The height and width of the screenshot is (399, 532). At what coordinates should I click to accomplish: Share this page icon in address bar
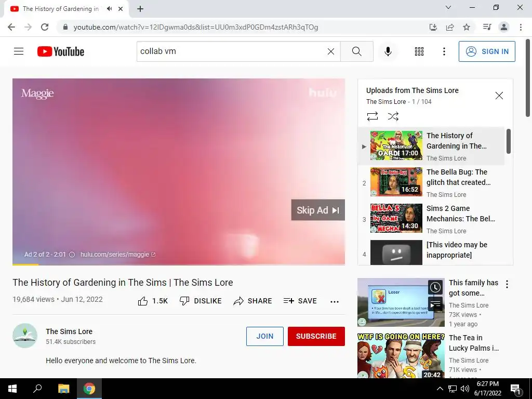[450, 27]
